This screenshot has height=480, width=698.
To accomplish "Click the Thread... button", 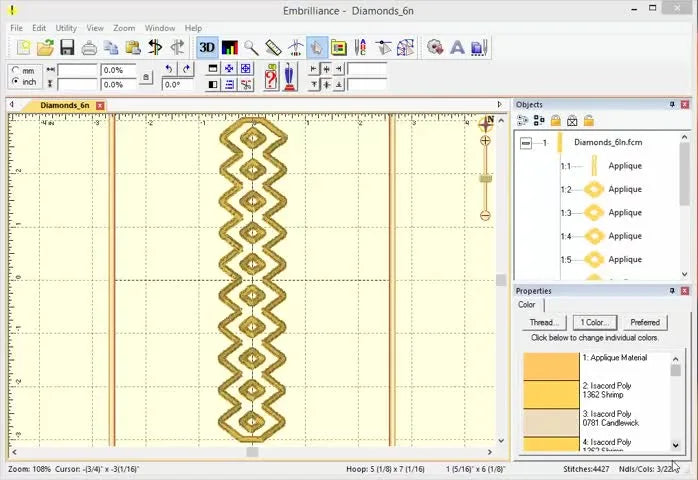I will click(x=544, y=322).
